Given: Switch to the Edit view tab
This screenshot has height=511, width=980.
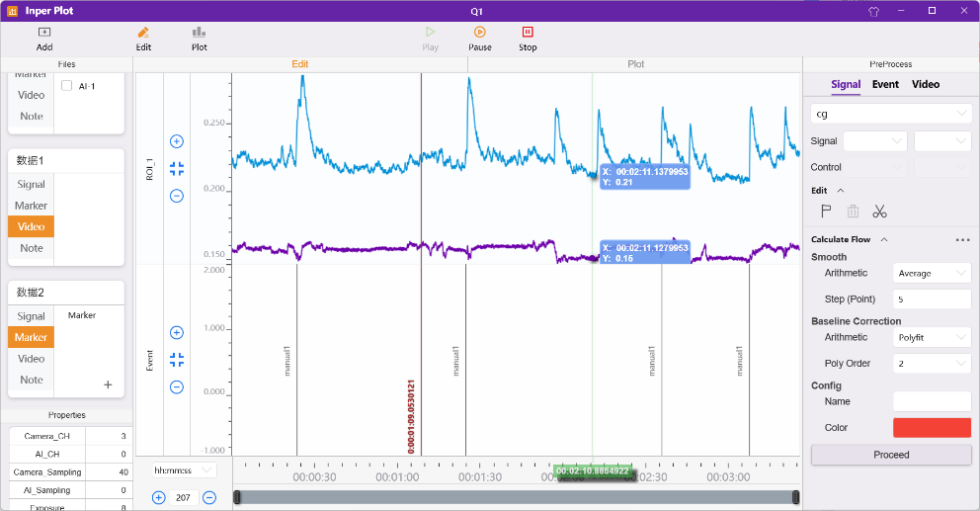Looking at the screenshot, I should [300, 64].
